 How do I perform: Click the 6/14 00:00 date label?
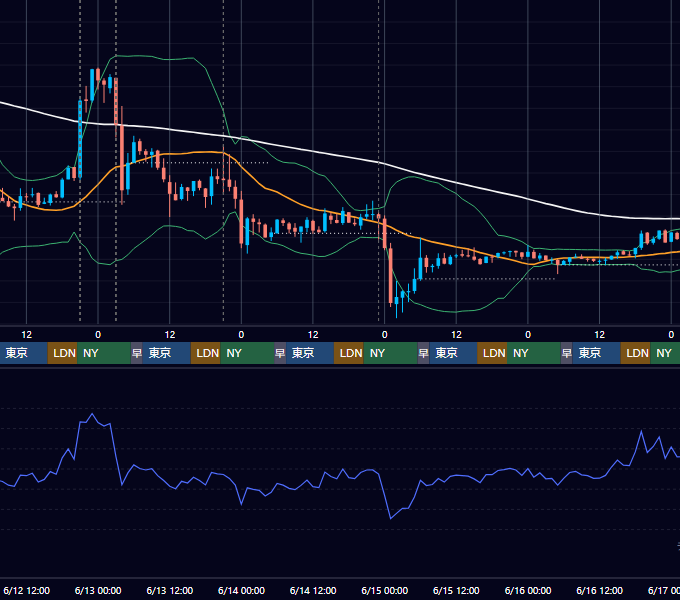(241, 590)
